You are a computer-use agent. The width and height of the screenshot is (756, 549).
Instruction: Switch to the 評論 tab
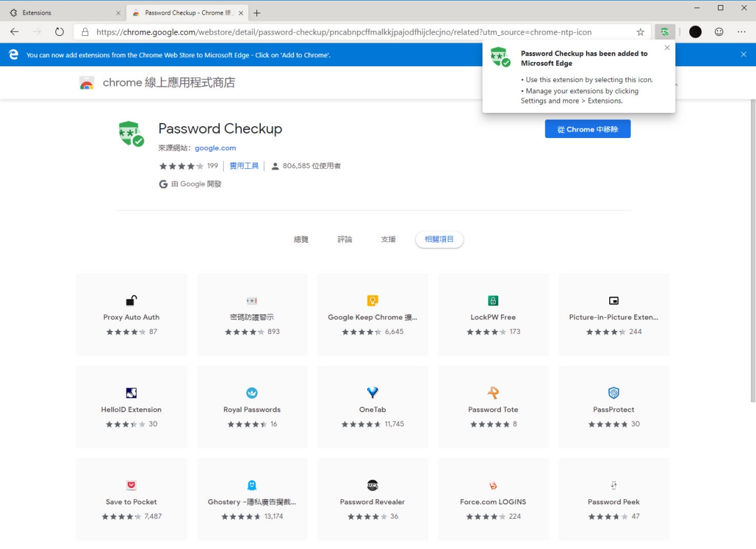click(x=345, y=240)
